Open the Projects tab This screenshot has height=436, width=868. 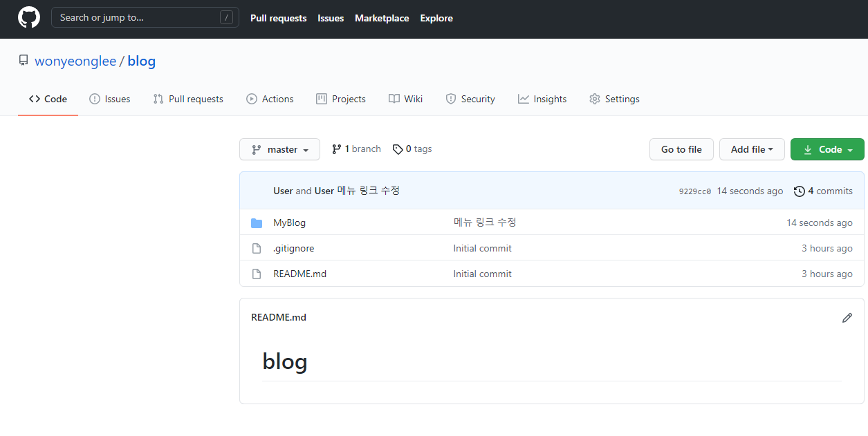341,99
